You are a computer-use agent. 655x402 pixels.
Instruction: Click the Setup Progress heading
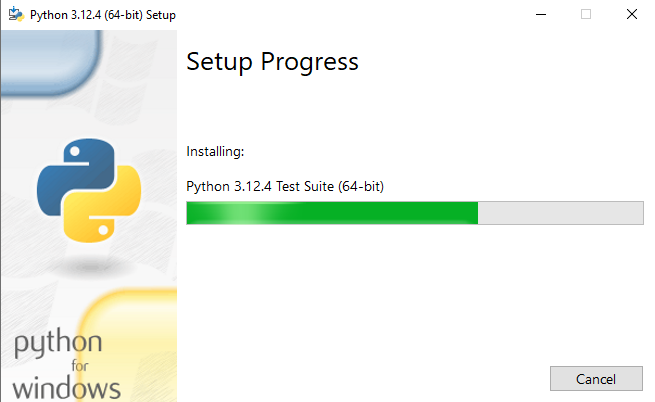point(272,63)
